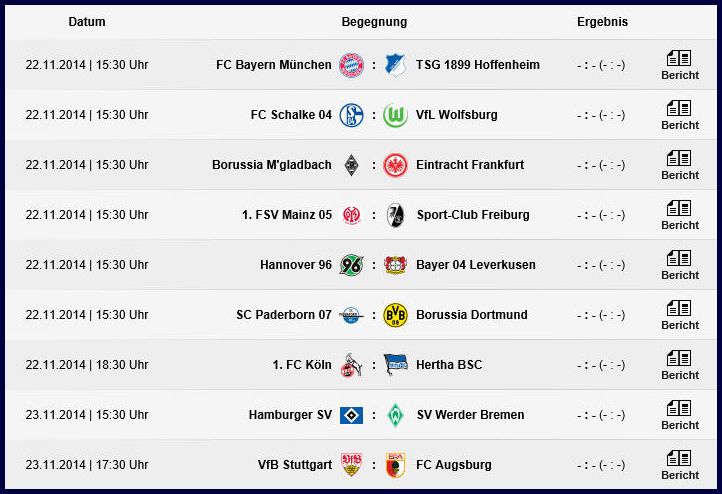Click the Sport-Club Freiburg team name
Screen dimensions: 722x494
pyautogui.click(x=473, y=215)
